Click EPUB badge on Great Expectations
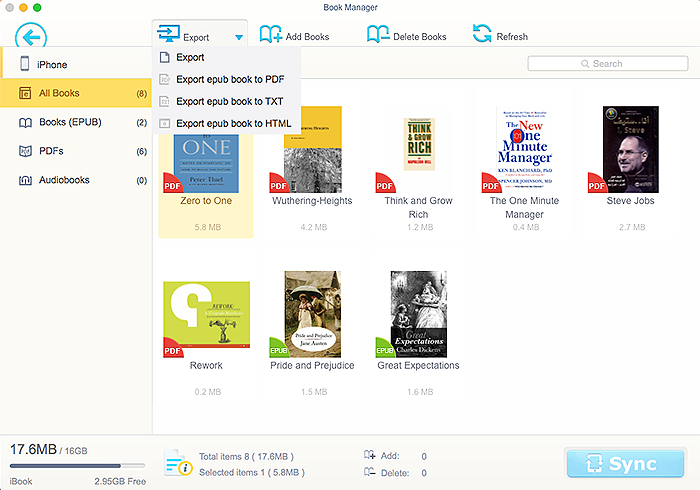Viewport: 700px width, 490px height. click(x=384, y=349)
